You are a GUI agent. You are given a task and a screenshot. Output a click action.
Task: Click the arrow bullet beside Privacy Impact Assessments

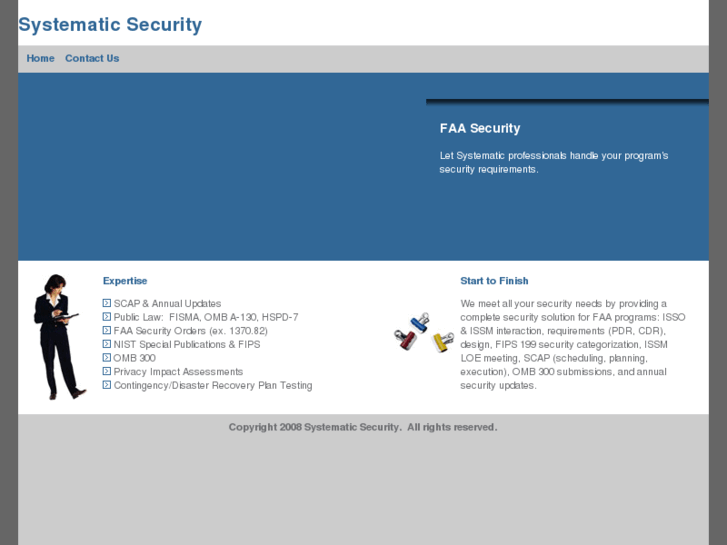pyautogui.click(x=107, y=371)
